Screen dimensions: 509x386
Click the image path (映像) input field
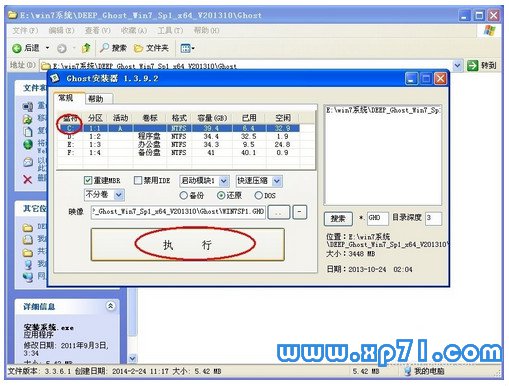178,212
